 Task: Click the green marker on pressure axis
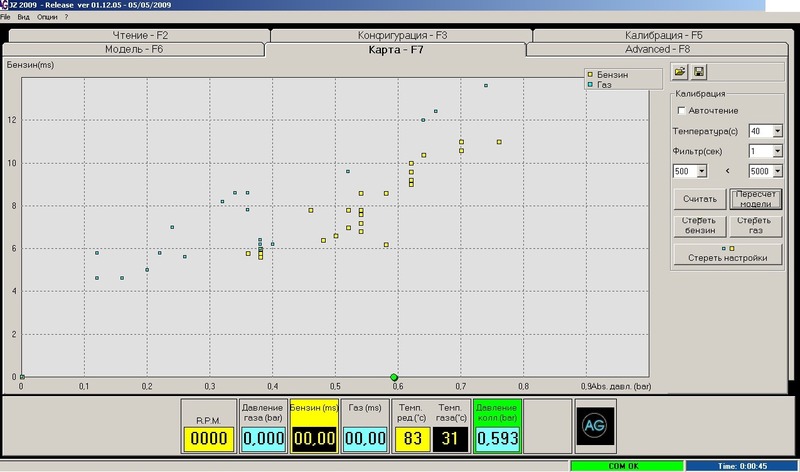click(x=394, y=377)
